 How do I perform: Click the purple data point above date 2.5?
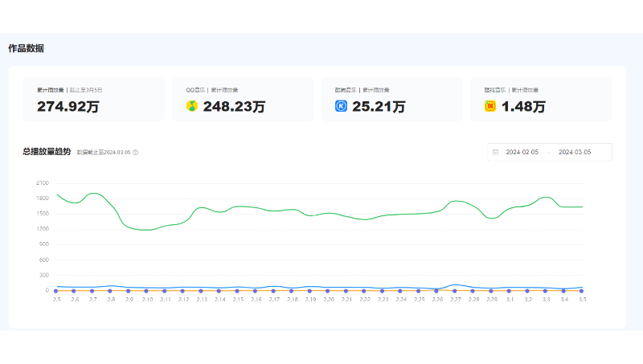pyautogui.click(x=56, y=291)
